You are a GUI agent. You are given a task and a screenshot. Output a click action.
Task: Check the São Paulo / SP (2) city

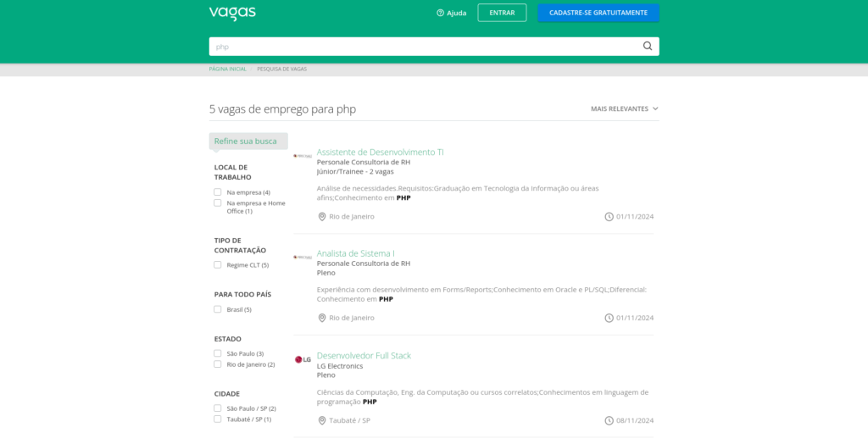218,408
